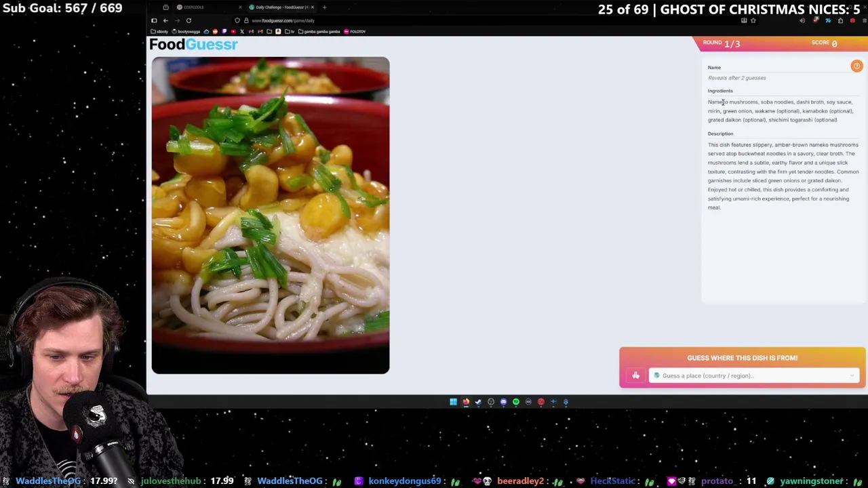
Task: Open the xBooty bookmarks folder
Action: tap(159, 31)
